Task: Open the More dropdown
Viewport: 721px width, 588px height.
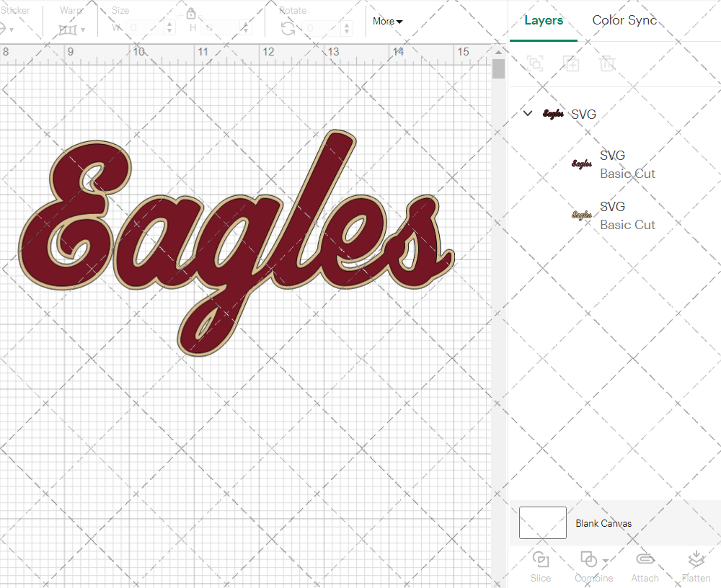Action: pyautogui.click(x=387, y=22)
